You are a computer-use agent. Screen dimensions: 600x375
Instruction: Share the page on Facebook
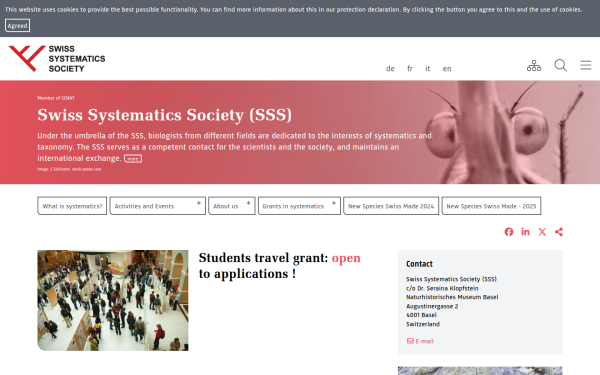tap(509, 232)
